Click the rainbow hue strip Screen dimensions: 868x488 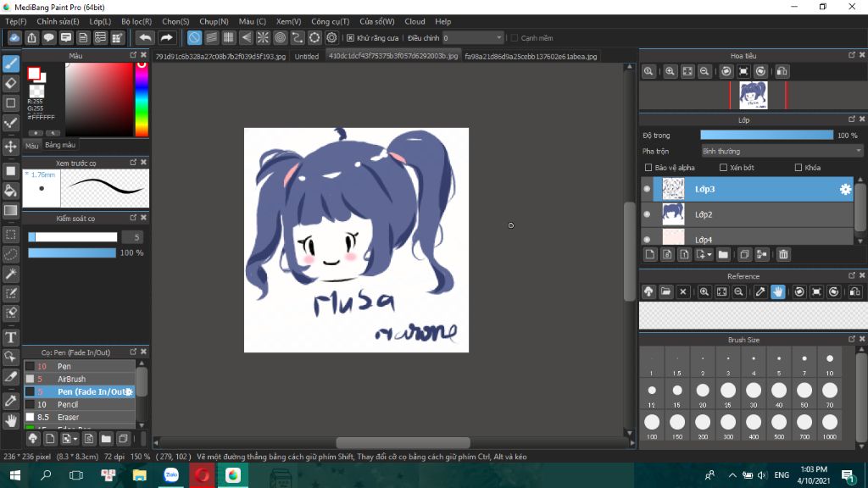point(142,99)
